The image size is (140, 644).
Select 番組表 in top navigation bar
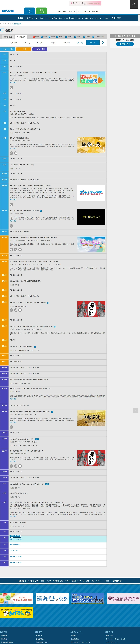[20, 18]
